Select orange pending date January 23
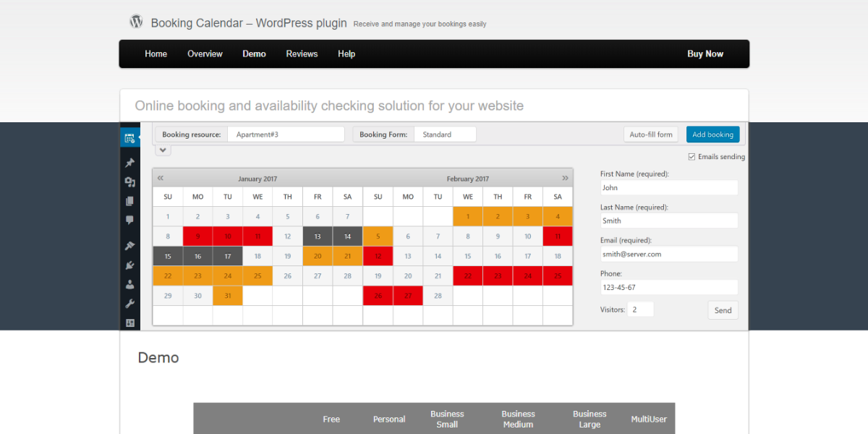 pyautogui.click(x=198, y=276)
